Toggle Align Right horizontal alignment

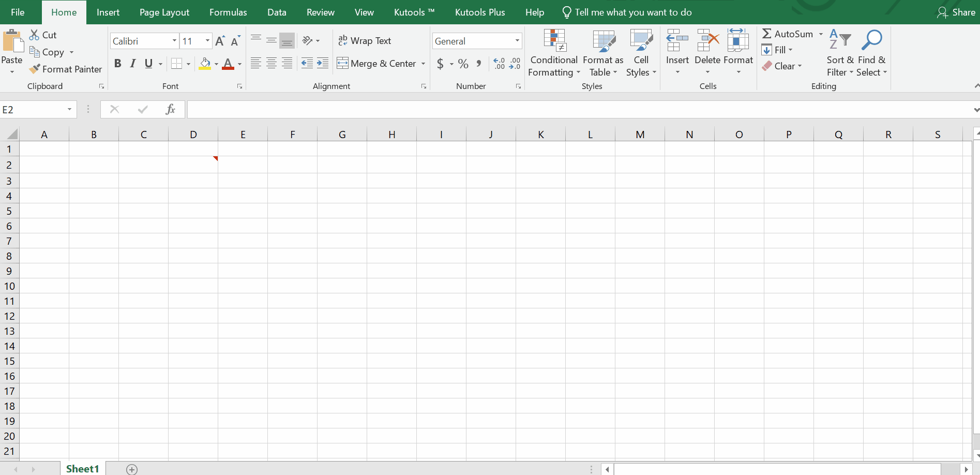click(287, 63)
